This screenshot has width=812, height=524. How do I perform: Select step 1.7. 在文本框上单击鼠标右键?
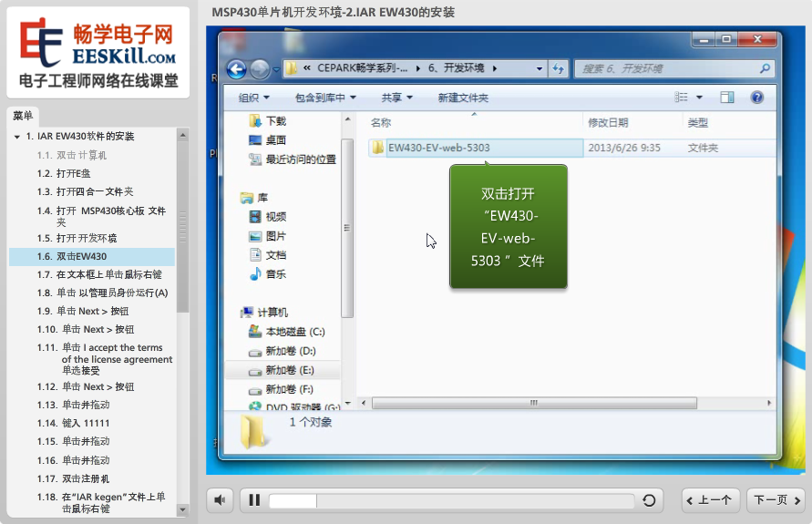click(99, 274)
